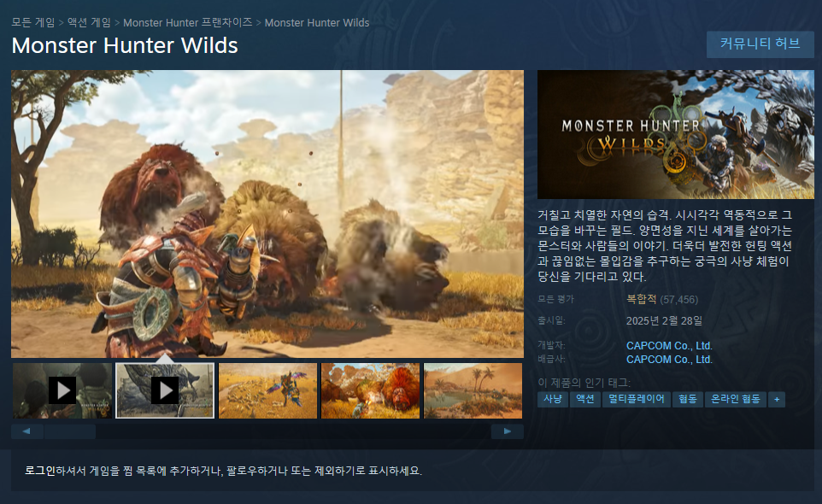The width and height of the screenshot is (822, 504).
Task: Select the 사냥 tag
Action: click(x=553, y=399)
